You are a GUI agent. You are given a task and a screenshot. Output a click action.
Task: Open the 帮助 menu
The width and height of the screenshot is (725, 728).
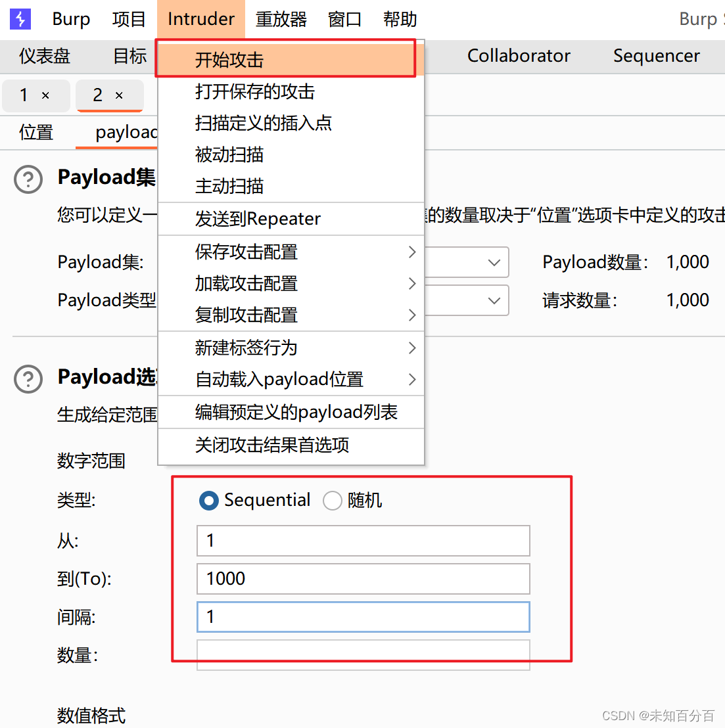(400, 19)
